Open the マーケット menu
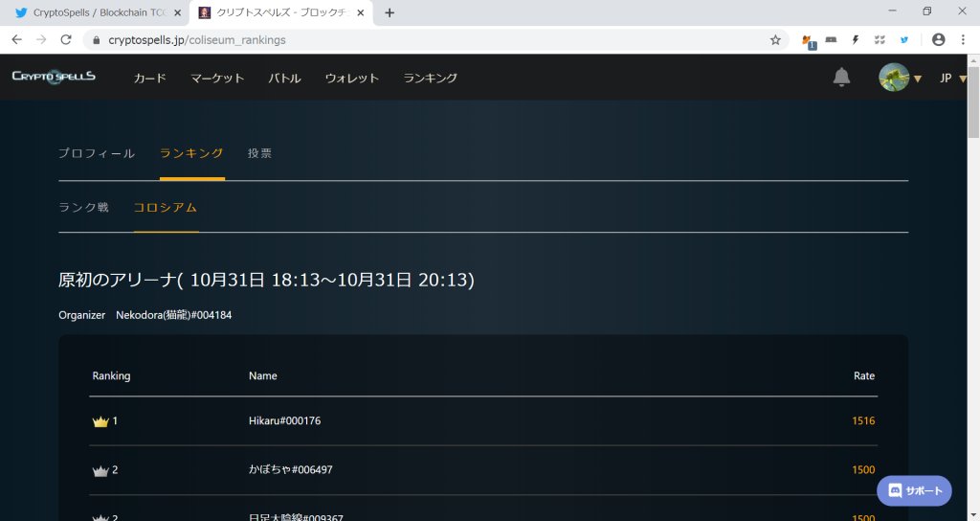Viewport: 980px width, 521px height. pyautogui.click(x=217, y=78)
